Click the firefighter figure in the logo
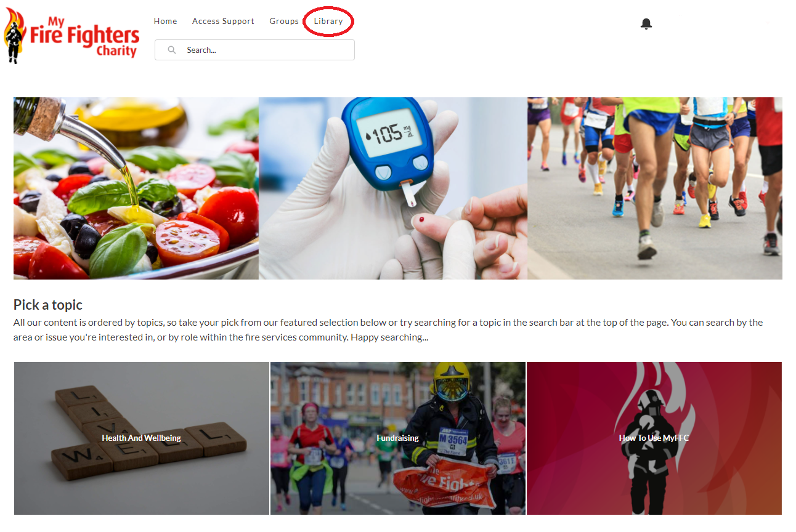This screenshot has width=796, height=532. pyautogui.click(x=15, y=36)
